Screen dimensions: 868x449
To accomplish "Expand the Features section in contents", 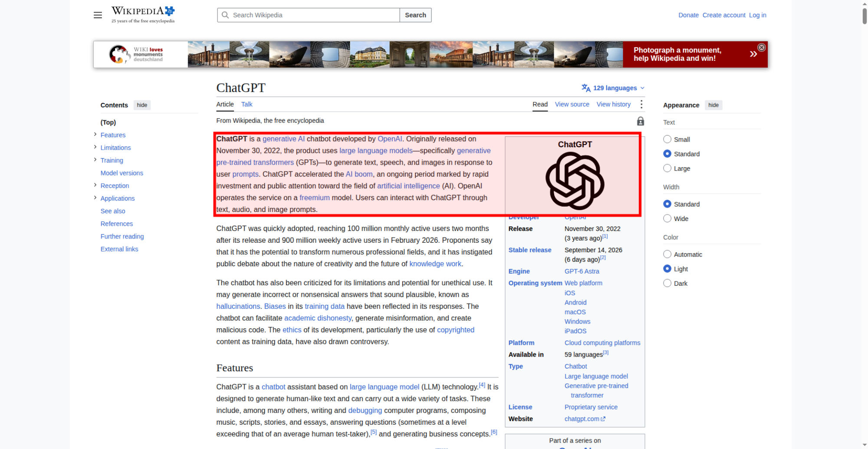I will (x=95, y=135).
